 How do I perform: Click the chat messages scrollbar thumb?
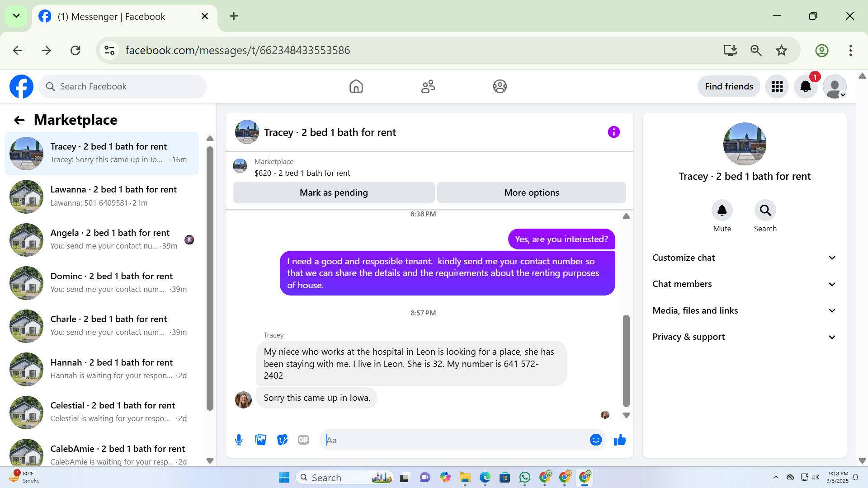click(626, 361)
